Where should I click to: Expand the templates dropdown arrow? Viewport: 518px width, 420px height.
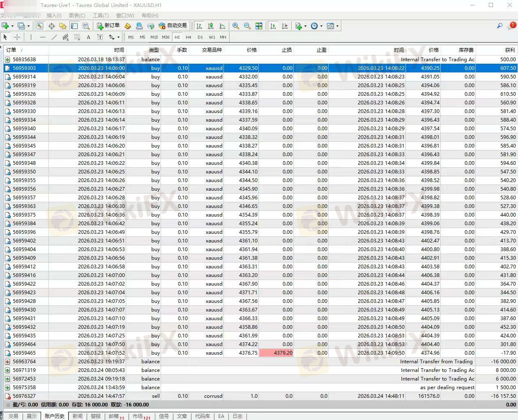(337, 26)
